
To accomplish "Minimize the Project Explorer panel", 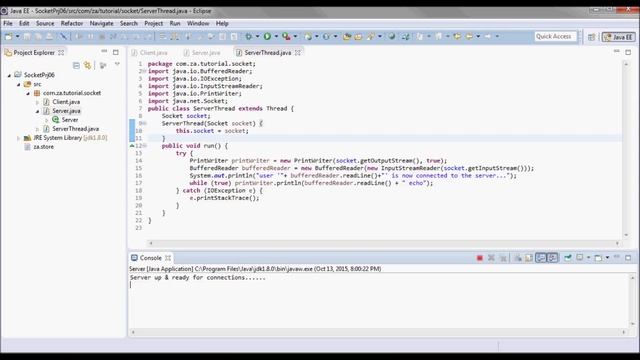I will point(104,52).
